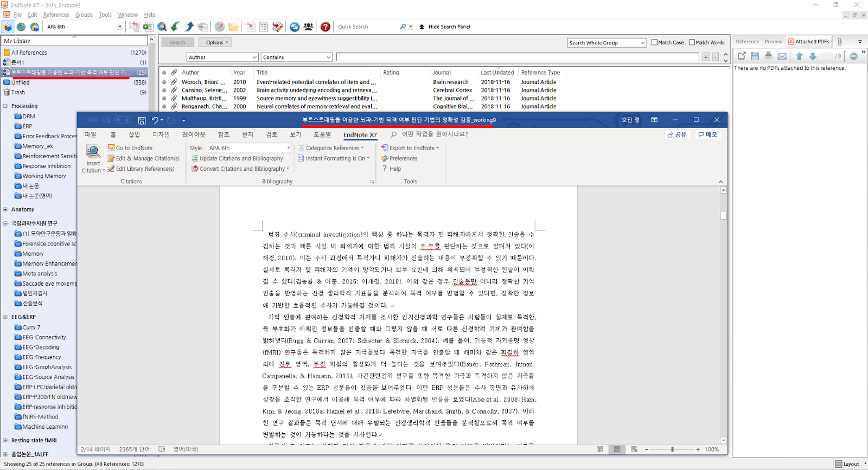Click the Quick Search input field
The width and height of the screenshot is (868, 470).
pyautogui.click(x=367, y=27)
